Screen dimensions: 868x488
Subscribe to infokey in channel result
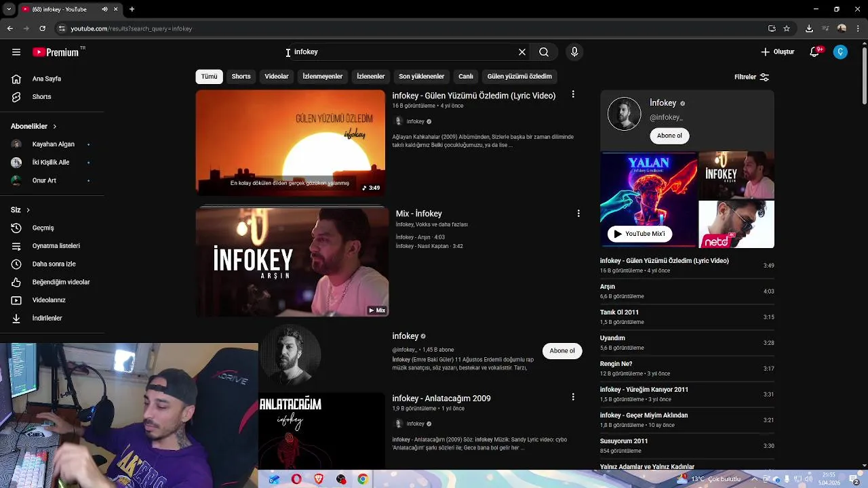(562, 351)
